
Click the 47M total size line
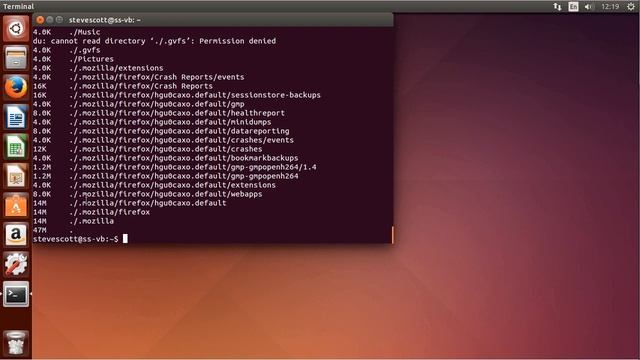coord(53,230)
